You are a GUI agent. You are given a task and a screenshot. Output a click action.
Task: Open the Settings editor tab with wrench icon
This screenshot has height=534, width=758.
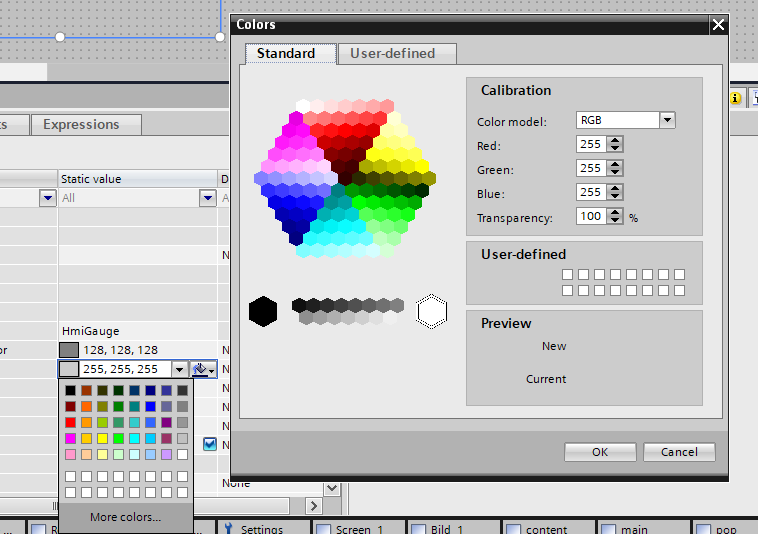[x=253, y=528]
